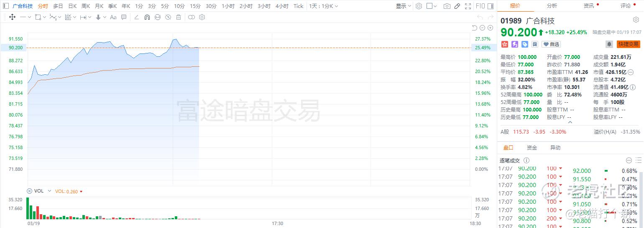Open 逐笔成交 info circle icon
This screenshot has width=644, height=228.
pyautogui.click(x=526, y=160)
